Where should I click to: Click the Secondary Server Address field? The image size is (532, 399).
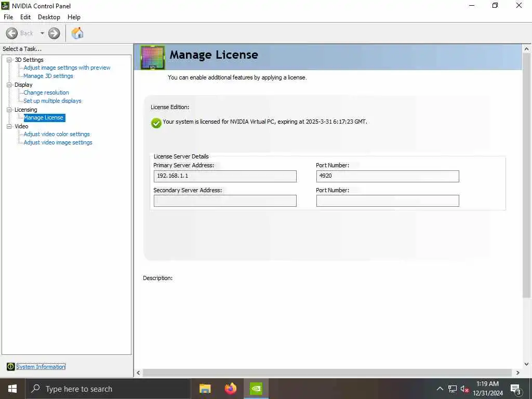[x=225, y=201]
